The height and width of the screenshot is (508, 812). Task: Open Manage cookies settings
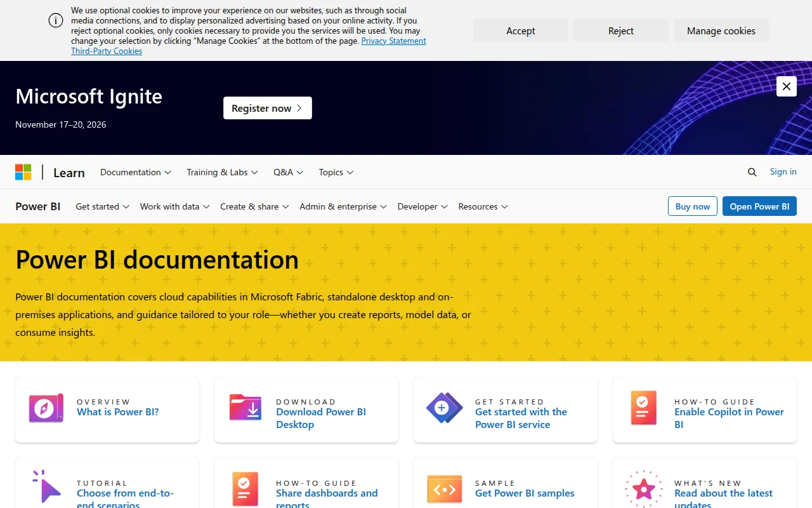point(721,30)
